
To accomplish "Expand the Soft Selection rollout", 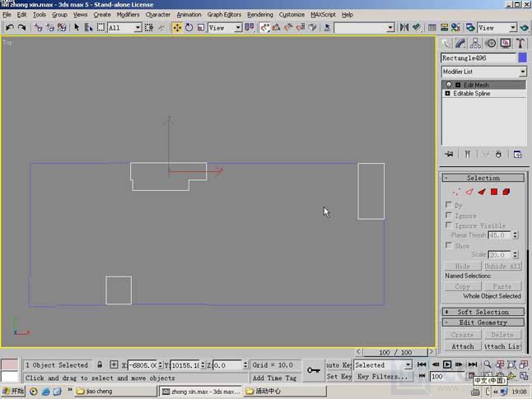I will [x=483, y=312].
